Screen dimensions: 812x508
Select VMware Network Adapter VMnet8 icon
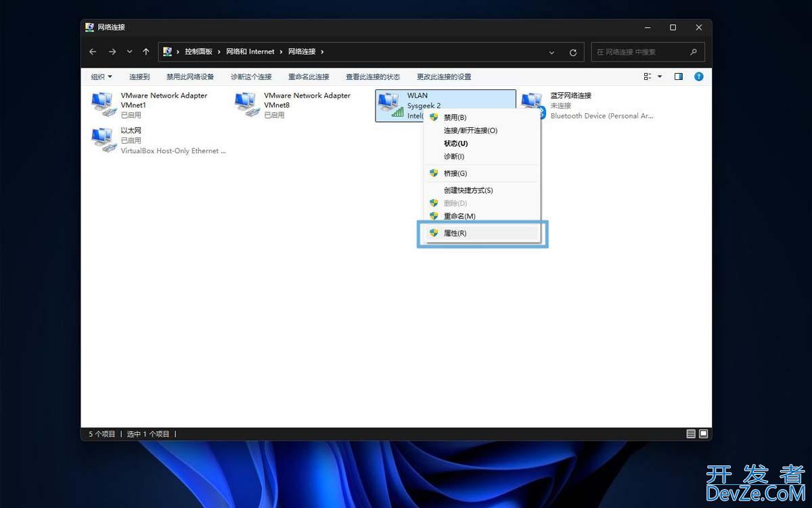pos(246,105)
